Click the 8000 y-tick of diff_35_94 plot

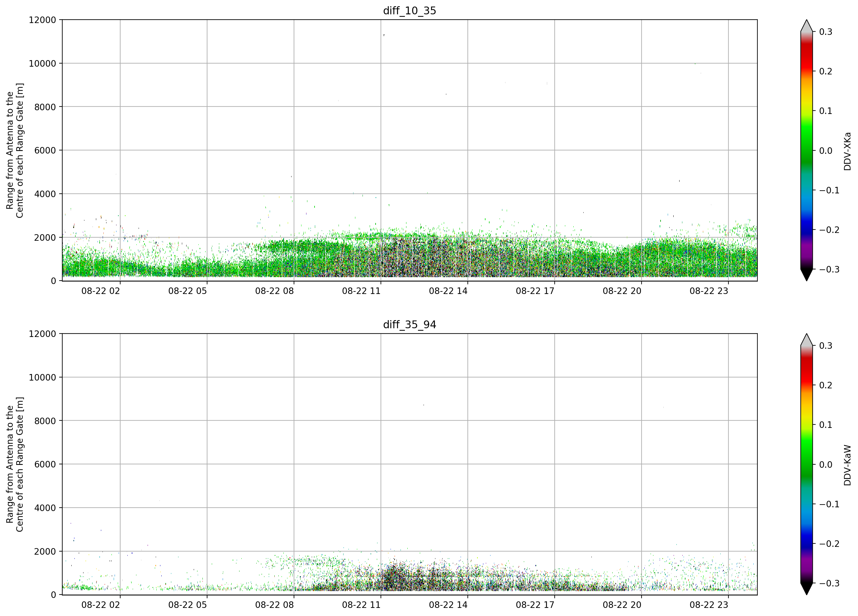[45, 421]
